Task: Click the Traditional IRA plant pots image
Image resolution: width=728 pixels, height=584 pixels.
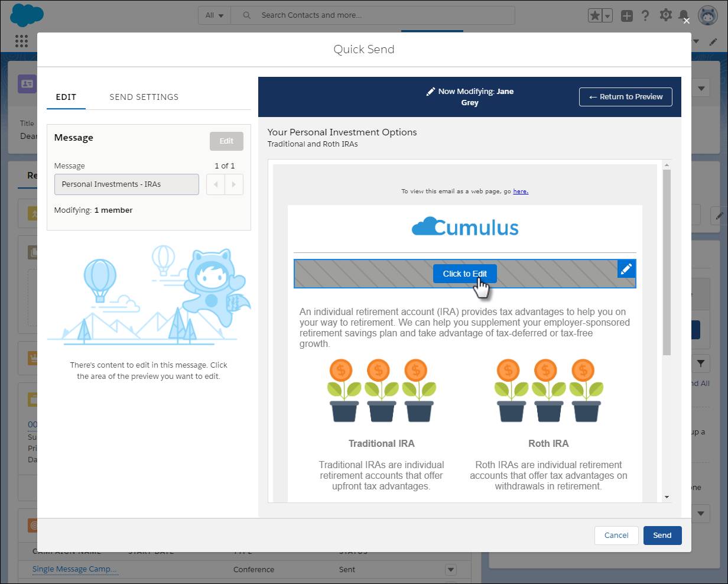Action: click(x=381, y=391)
